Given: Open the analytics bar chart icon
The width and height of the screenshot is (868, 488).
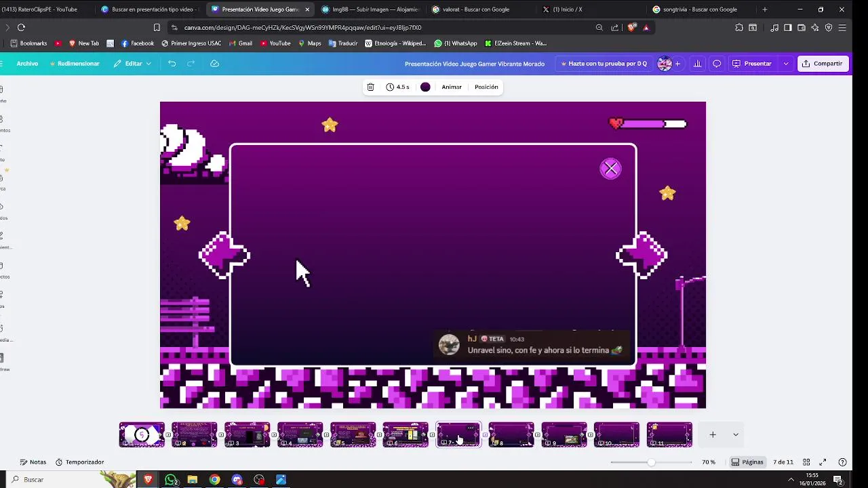Looking at the screenshot, I should (697, 64).
